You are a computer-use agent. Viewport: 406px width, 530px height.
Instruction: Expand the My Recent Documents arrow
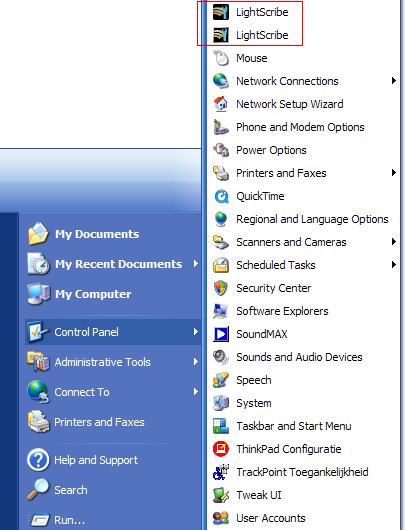pyautogui.click(x=196, y=264)
